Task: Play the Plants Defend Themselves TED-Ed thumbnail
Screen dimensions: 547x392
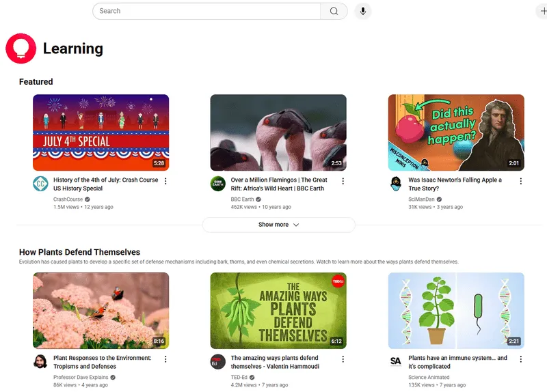Action: point(278,311)
